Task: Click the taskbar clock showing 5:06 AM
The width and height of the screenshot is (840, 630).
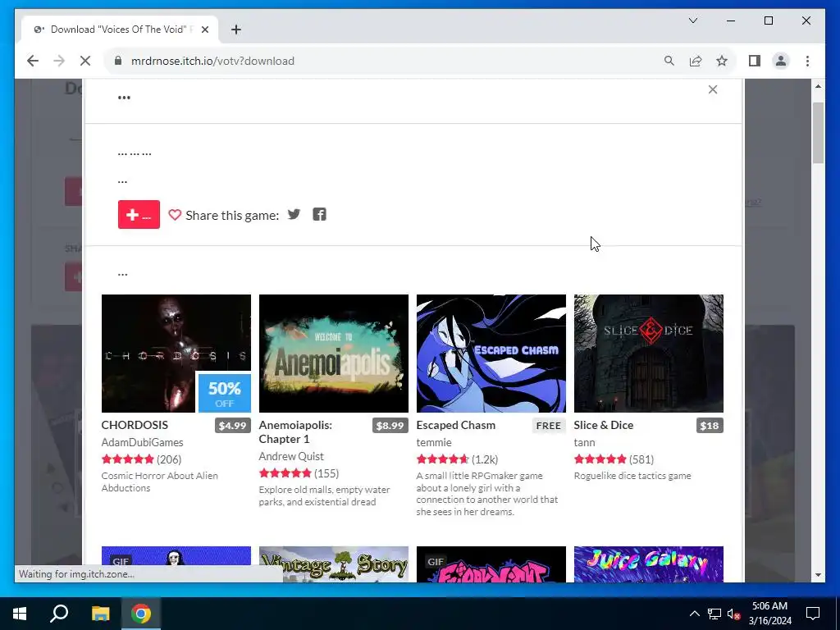Action: tap(769, 614)
